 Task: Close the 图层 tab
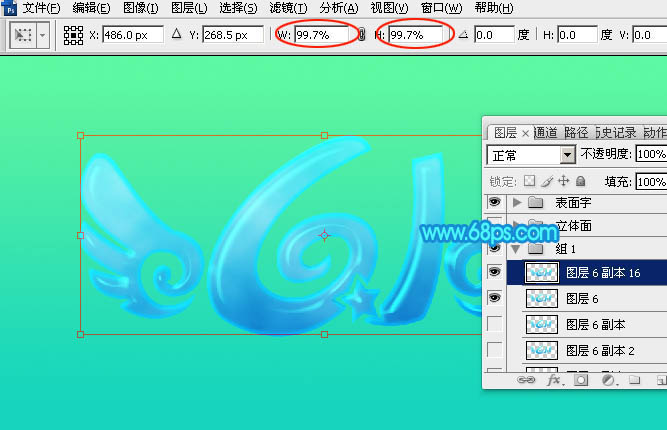[525, 134]
